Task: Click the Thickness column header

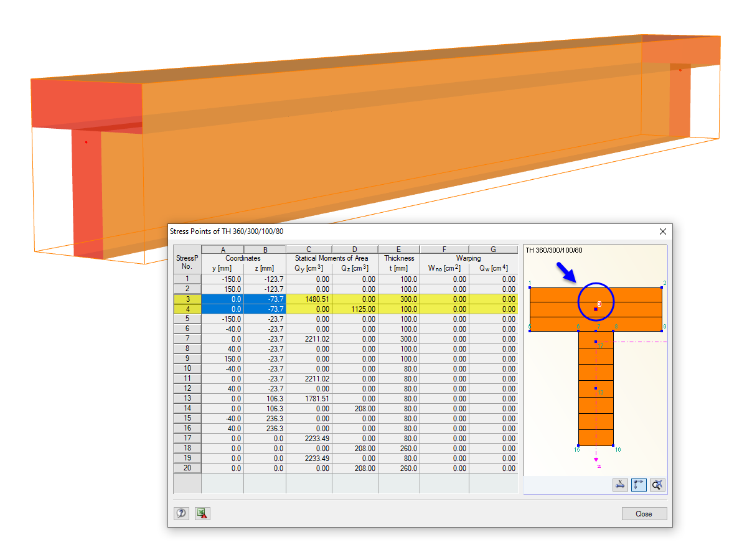Action: pos(399,258)
